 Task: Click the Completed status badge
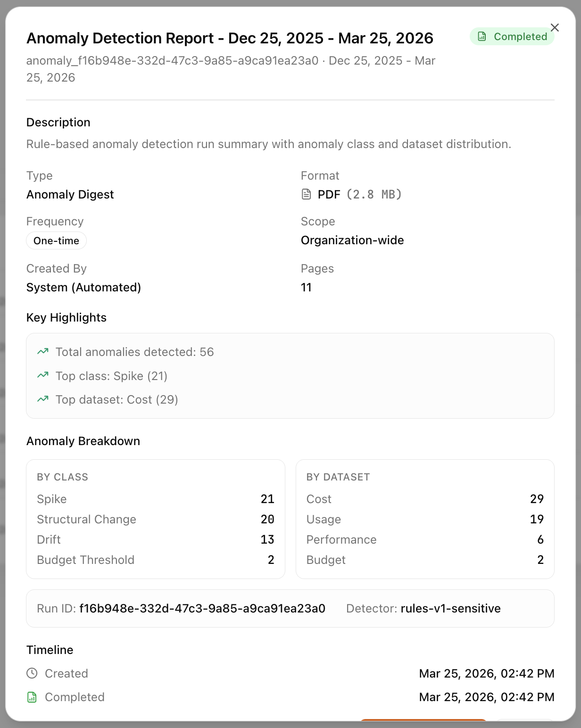coord(512,36)
